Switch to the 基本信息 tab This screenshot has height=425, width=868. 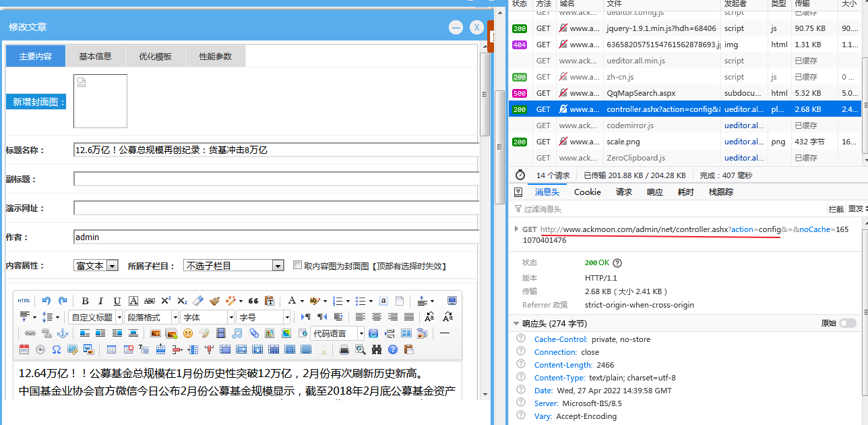click(95, 56)
